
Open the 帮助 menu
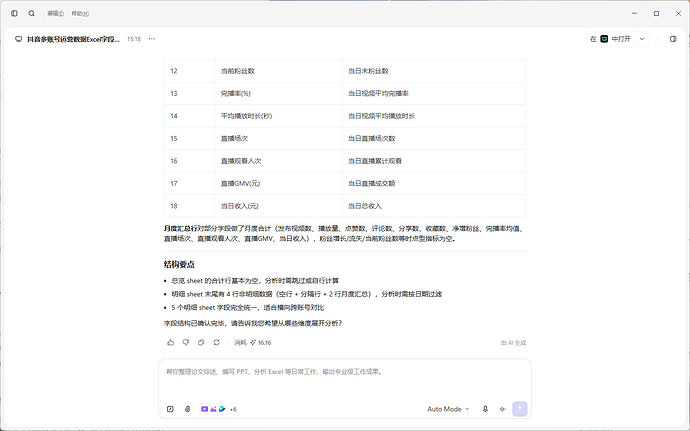(x=80, y=14)
